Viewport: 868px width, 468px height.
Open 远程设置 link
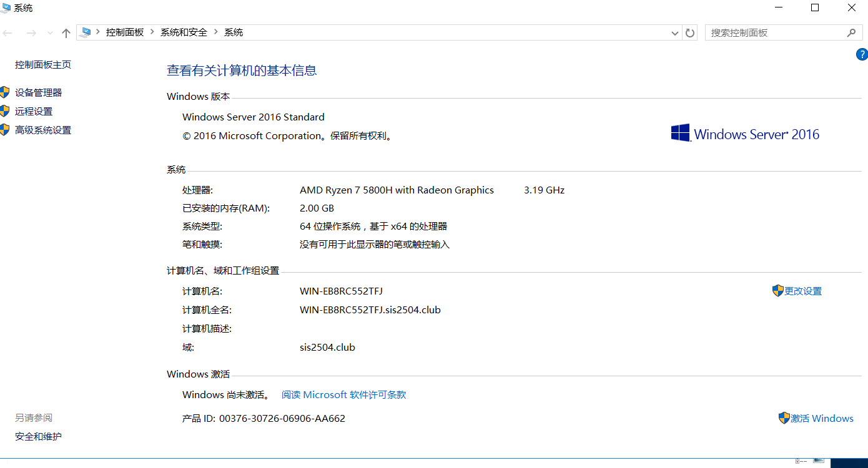34,112
